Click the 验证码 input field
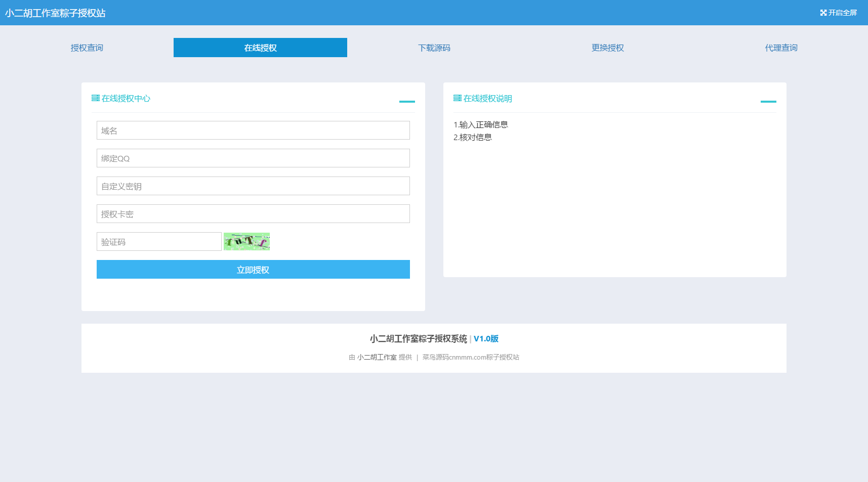 click(159, 241)
